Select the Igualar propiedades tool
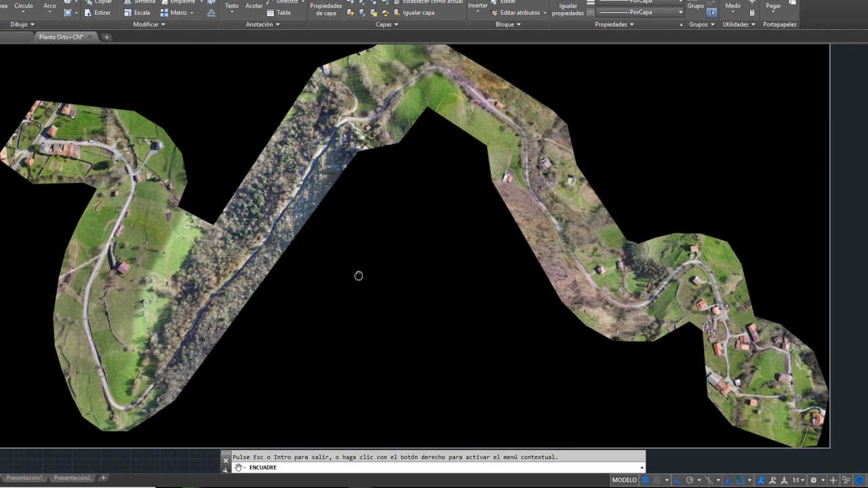This screenshot has height=488, width=868. [x=568, y=9]
